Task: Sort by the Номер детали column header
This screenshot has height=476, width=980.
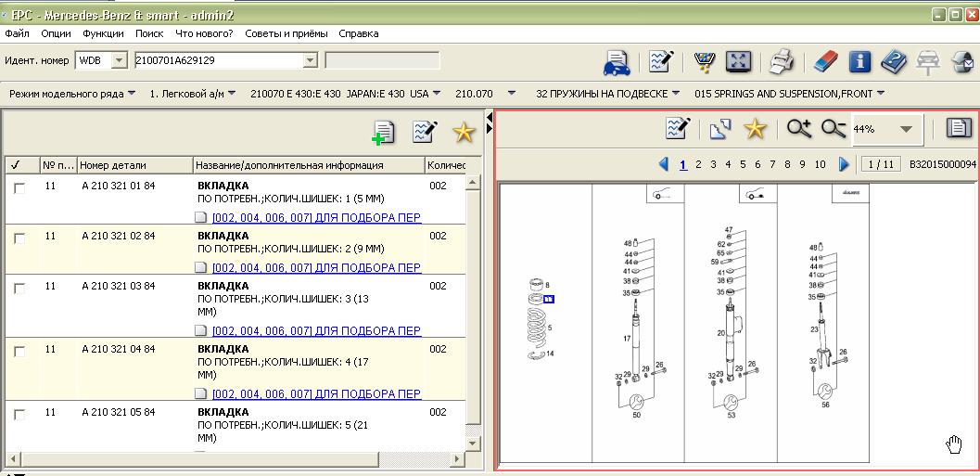Action: pyautogui.click(x=135, y=165)
